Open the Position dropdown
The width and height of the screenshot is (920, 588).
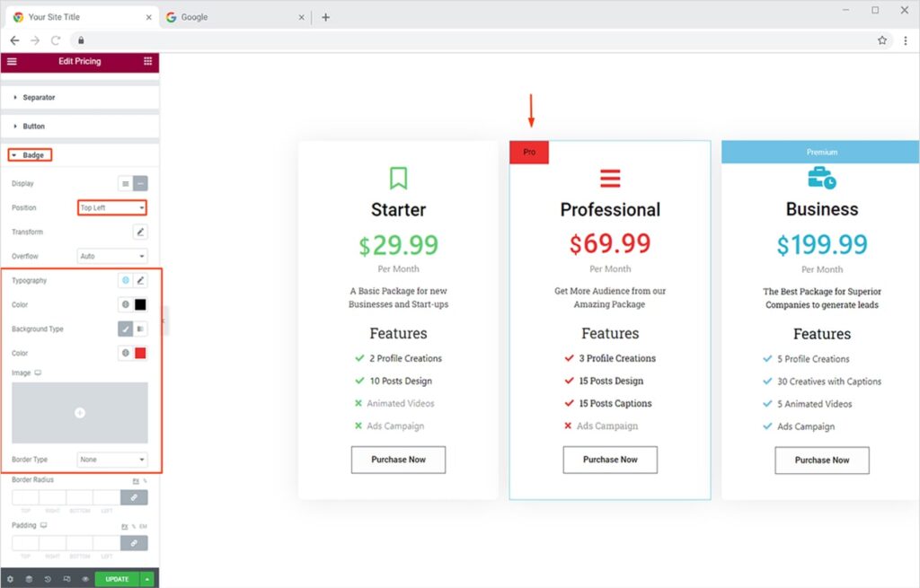(112, 207)
